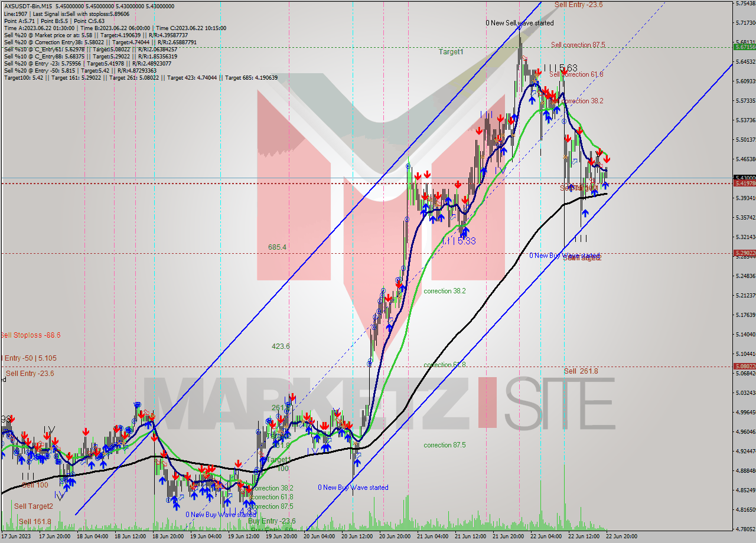756x543 pixels.
Task: Click the green '423.6' extension label
Action: pos(281,346)
